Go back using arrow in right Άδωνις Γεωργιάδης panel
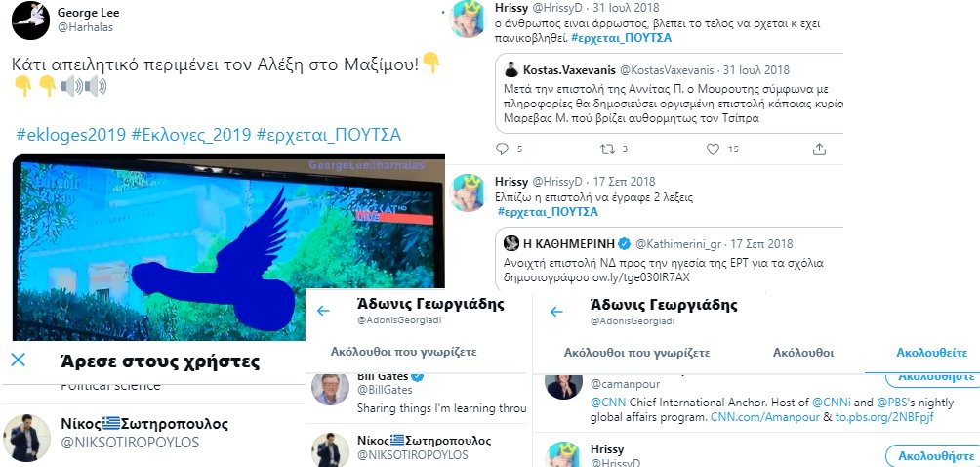Image resolution: width=980 pixels, height=467 pixels. 556,312
